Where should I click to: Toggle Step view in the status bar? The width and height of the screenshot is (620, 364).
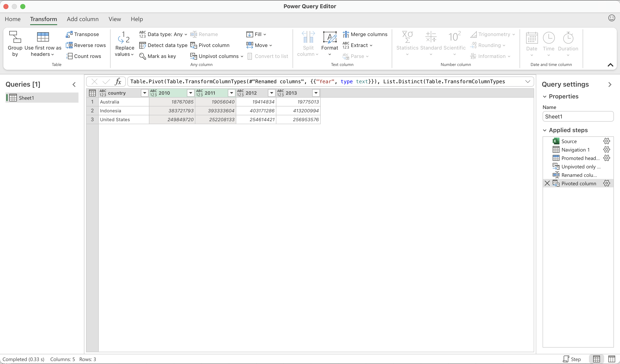pos(572,359)
